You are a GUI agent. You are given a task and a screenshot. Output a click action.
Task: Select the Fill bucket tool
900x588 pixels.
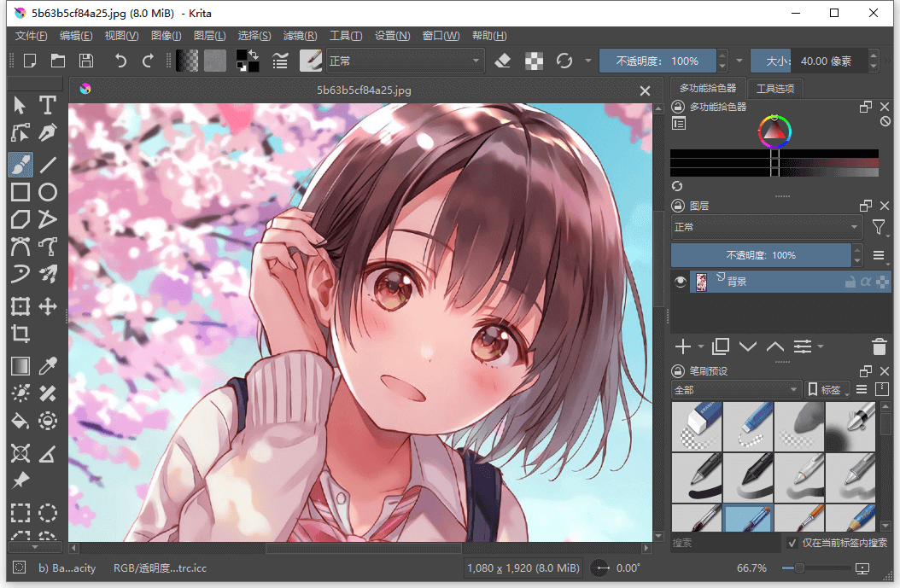tap(20, 421)
